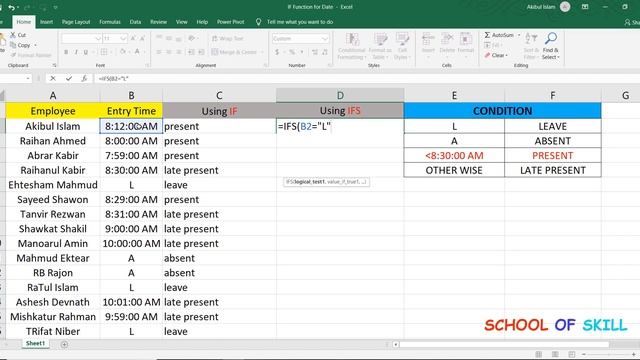This screenshot has width=640, height=360.
Task: Click the Decrease Indent icon
Action: point(191,52)
